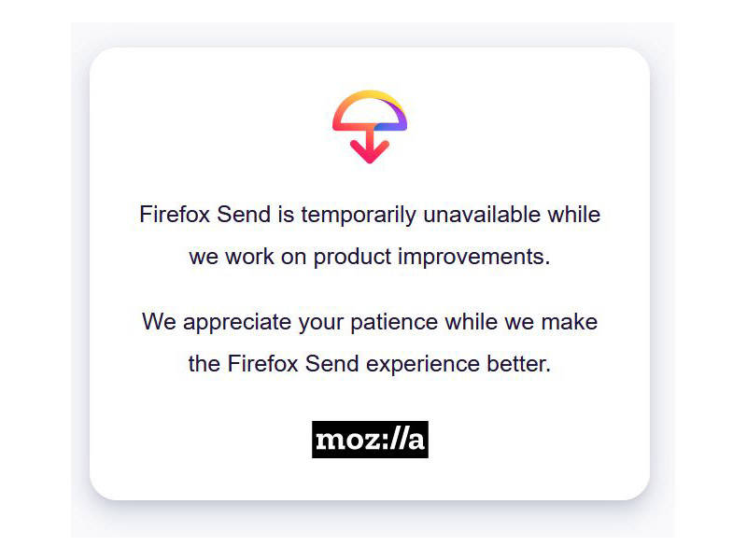Click the word 'temporarily' in the message
Viewport: 747px width, 560px height.
coord(359,215)
